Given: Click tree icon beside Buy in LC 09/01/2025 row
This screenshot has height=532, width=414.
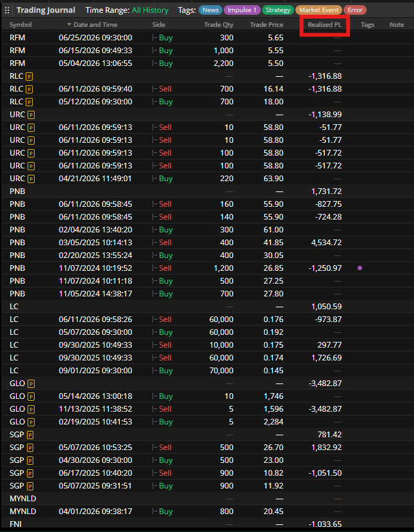Looking at the screenshot, I should pos(155,371).
